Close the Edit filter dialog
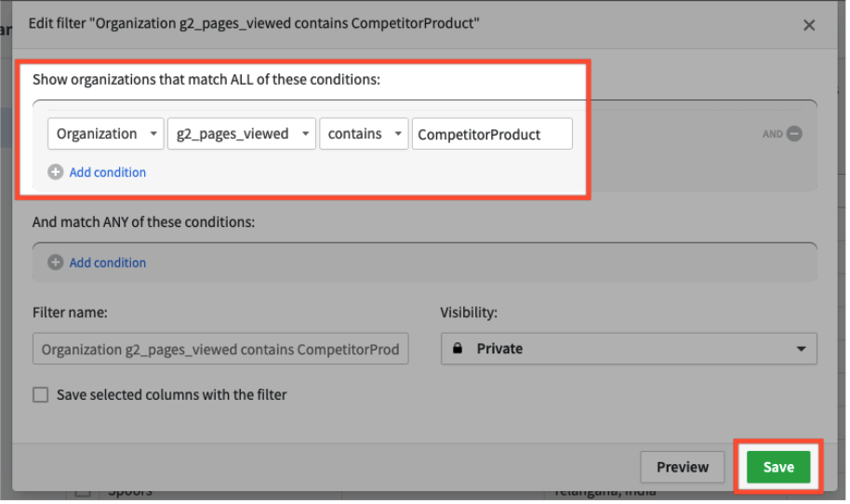Viewport: 850px width, 504px height. point(808,25)
